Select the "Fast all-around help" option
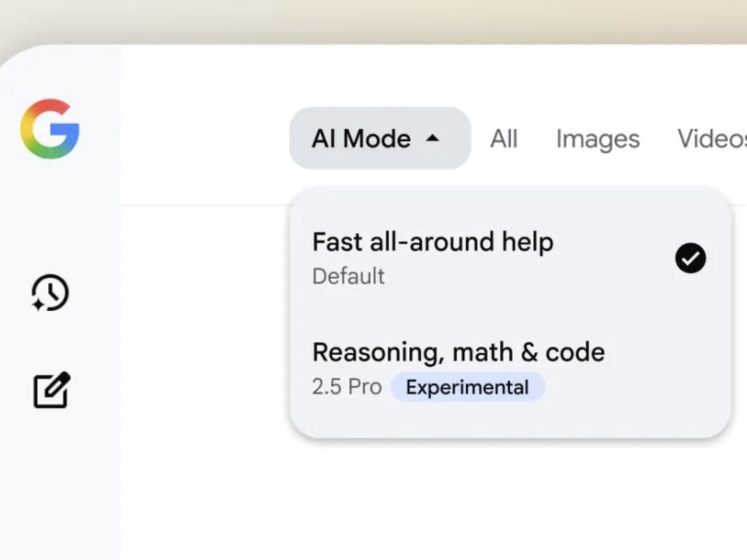The image size is (747, 560). [433, 241]
